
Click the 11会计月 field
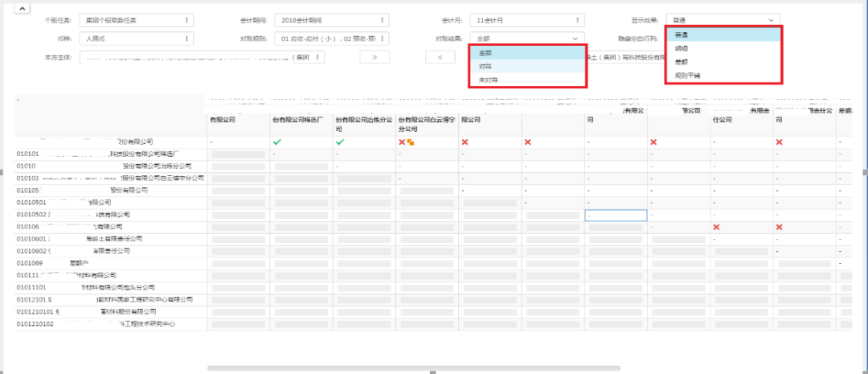pyautogui.click(x=527, y=20)
